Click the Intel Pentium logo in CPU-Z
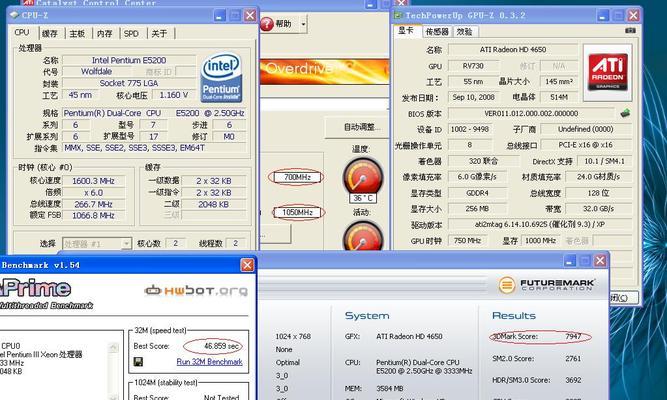This screenshot has width=667, height=400. pos(221,78)
